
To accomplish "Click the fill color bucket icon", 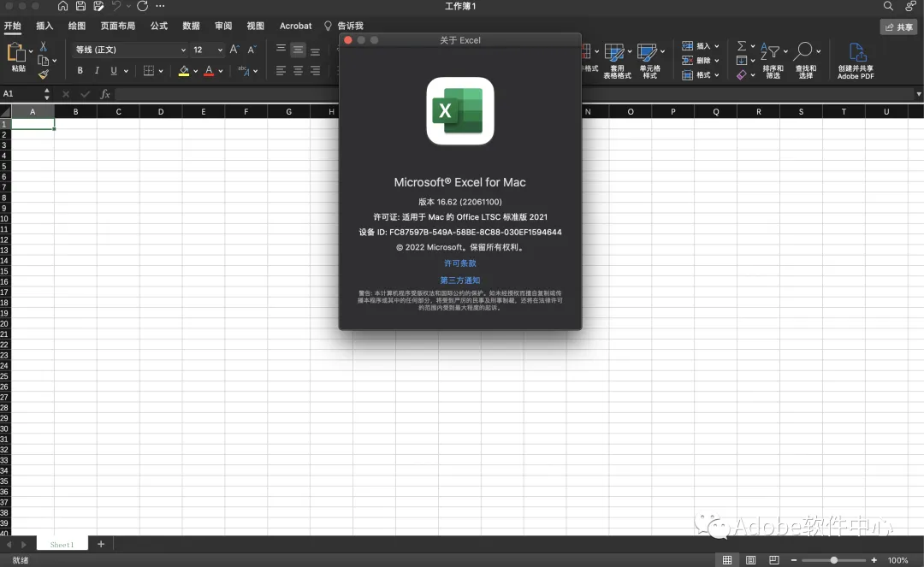I will point(184,71).
